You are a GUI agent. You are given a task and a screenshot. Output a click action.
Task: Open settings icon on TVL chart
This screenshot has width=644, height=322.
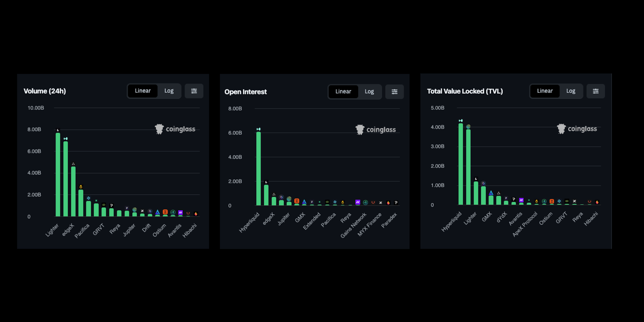[595, 91]
